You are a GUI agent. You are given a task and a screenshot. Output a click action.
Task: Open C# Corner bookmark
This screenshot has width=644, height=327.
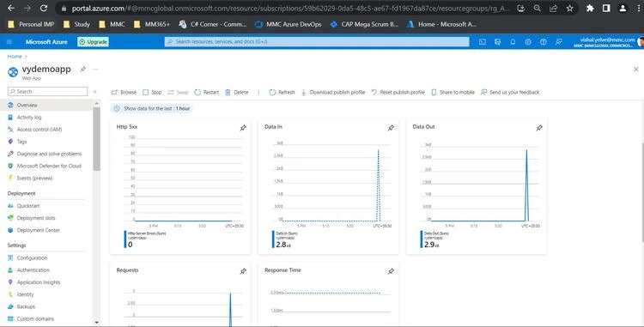click(213, 24)
